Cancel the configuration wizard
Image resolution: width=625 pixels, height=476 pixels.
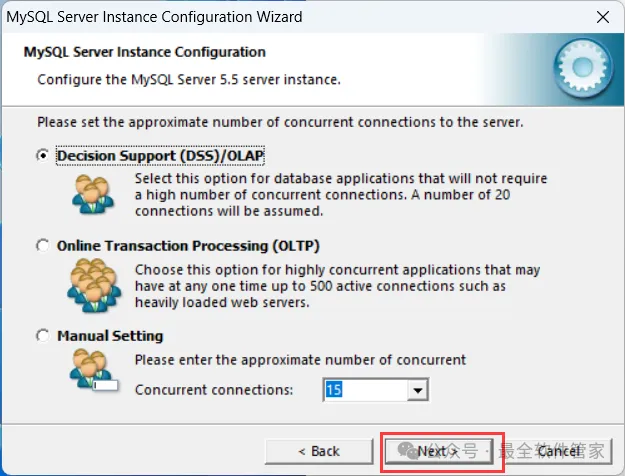pos(558,452)
